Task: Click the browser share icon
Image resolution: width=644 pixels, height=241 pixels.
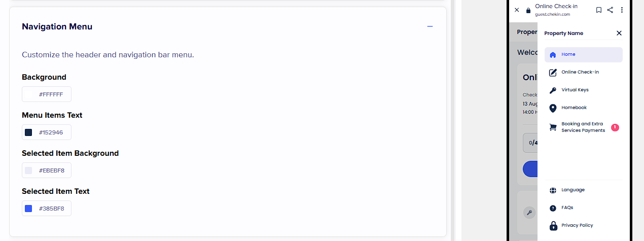Action: [x=610, y=10]
